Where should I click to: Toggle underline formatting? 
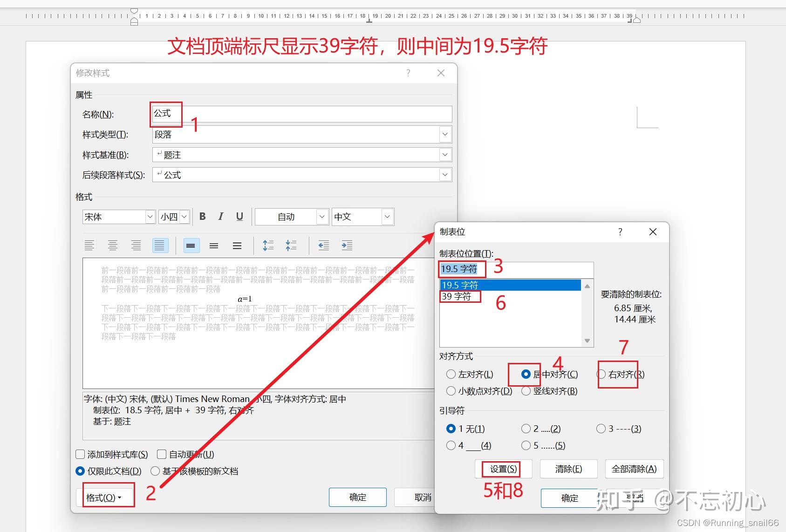pyautogui.click(x=239, y=216)
